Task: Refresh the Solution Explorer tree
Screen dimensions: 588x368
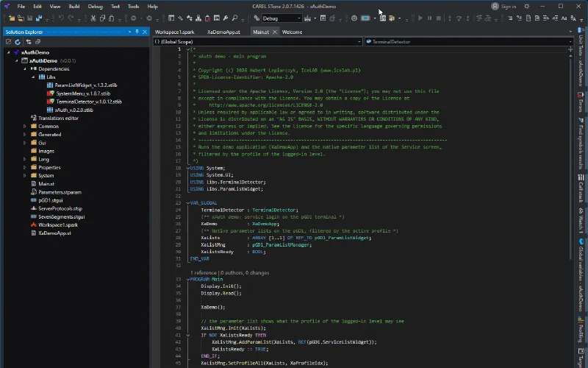Action: pos(18,42)
